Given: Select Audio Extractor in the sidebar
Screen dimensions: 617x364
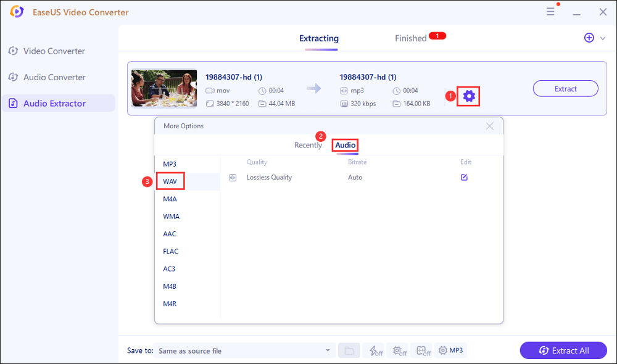Looking at the screenshot, I should coord(58,104).
